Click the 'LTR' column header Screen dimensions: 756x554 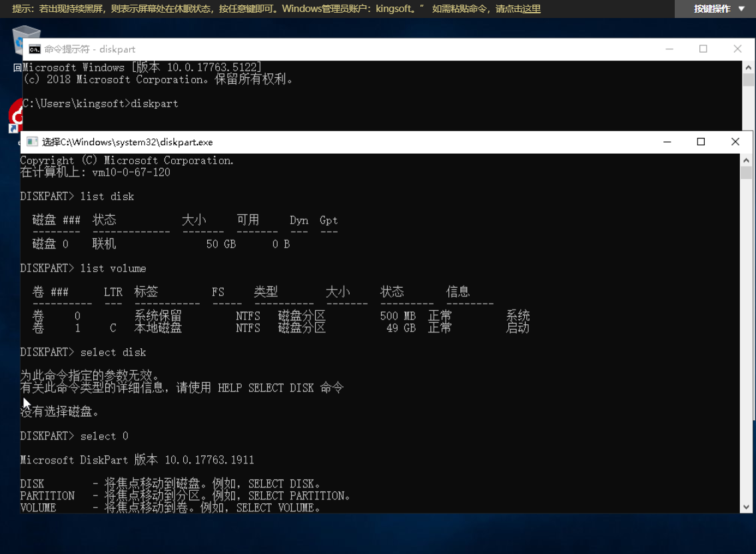coord(113,292)
